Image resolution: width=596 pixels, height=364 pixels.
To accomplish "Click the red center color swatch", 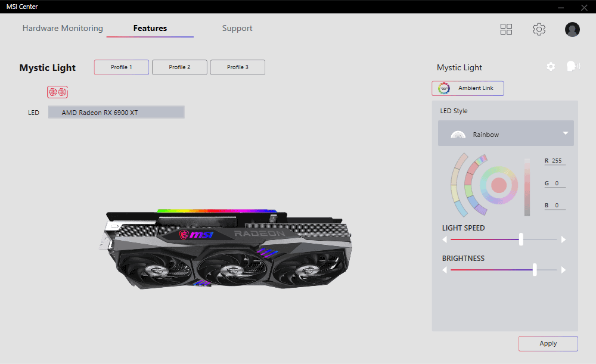I will point(499,185).
